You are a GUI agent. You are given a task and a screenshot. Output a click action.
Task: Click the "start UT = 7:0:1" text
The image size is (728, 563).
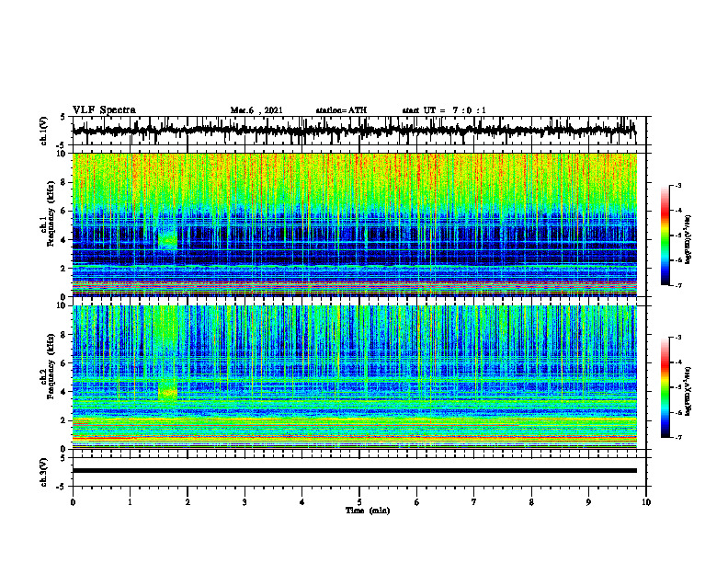click(x=444, y=110)
